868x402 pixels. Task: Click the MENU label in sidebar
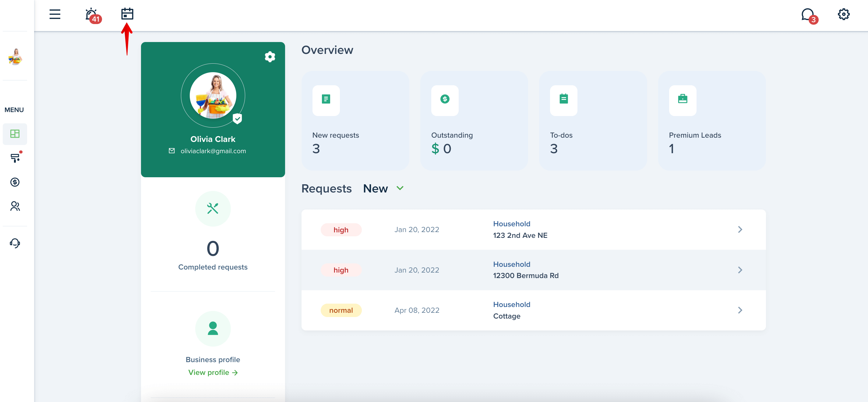point(14,110)
